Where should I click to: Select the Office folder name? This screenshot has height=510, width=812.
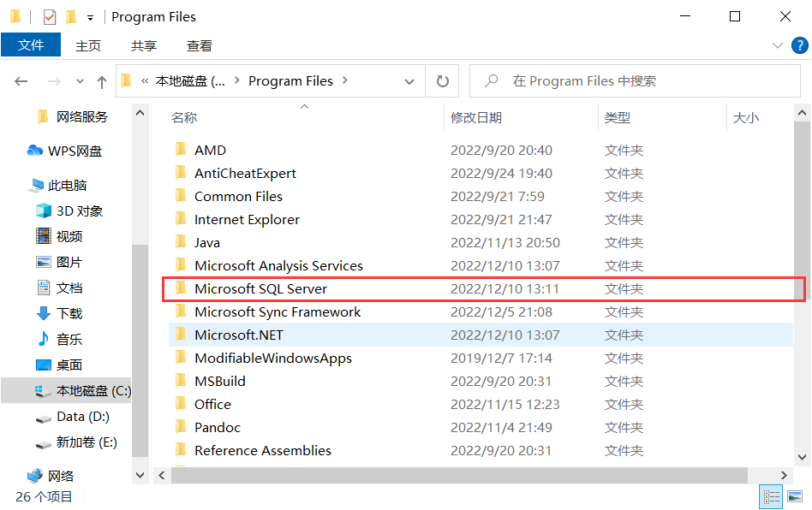coord(212,404)
